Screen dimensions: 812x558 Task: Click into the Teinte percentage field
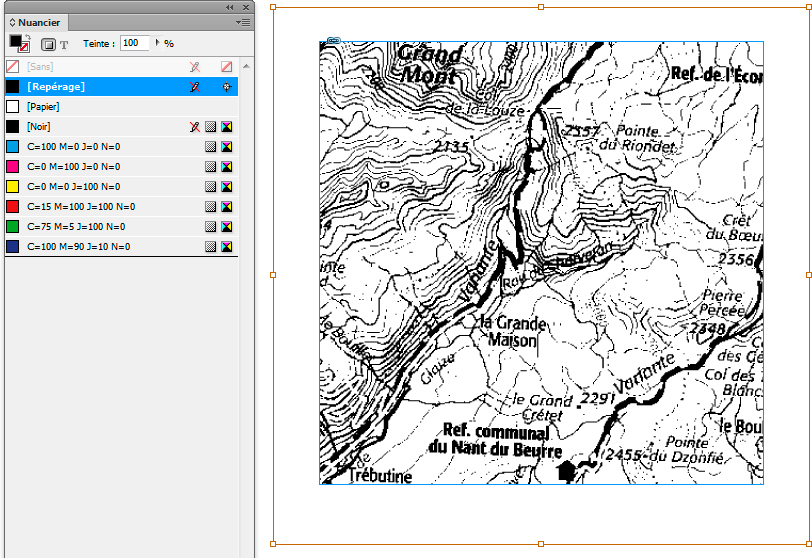coord(135,43)
